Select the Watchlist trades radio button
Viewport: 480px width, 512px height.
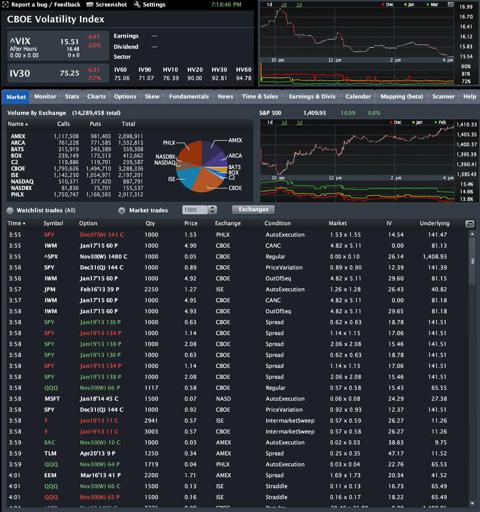coord(10,210)
